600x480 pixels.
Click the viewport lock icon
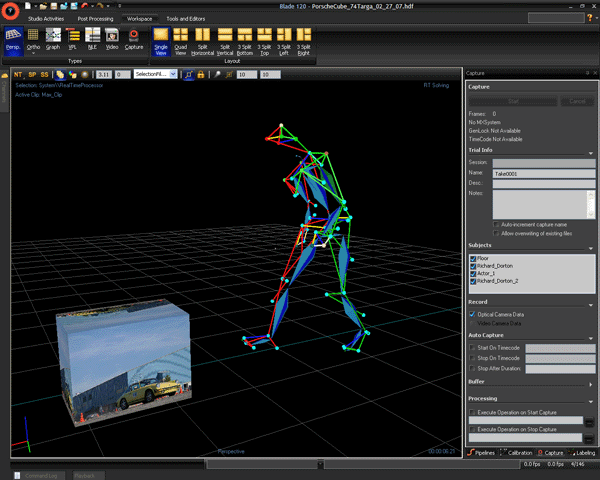pyautogui.click(x=201, y=75)
